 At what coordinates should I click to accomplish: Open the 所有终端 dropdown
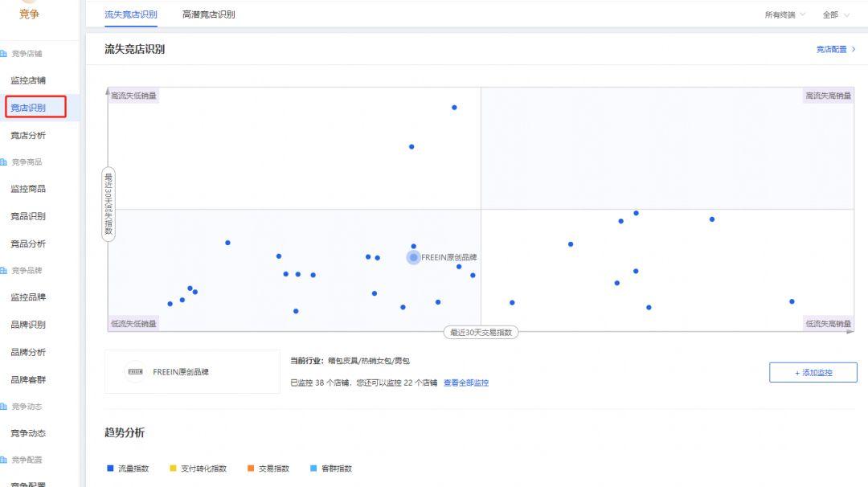[784, 14]
